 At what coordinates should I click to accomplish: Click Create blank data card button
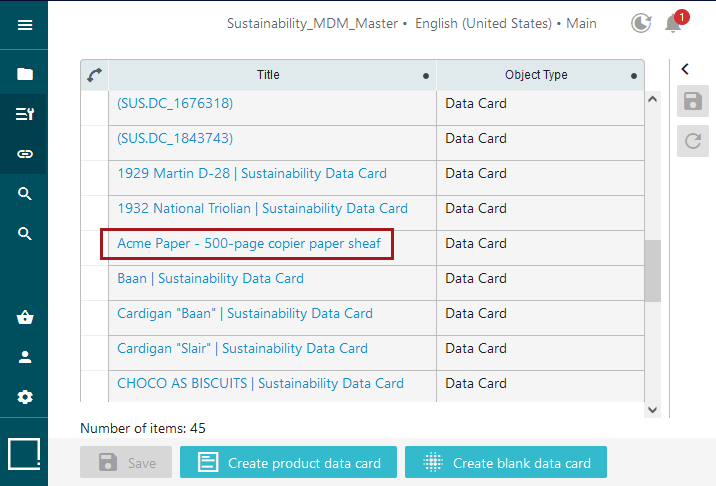point(505,462)
